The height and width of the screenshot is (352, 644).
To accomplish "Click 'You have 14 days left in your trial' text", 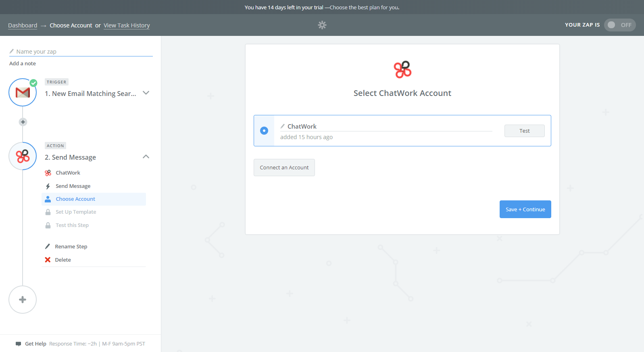I will 284,7.
